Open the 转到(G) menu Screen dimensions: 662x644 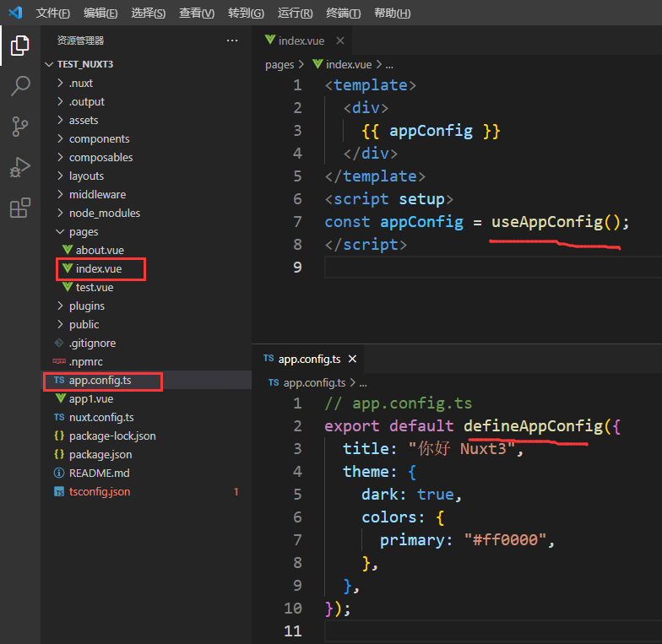point(246,14)
